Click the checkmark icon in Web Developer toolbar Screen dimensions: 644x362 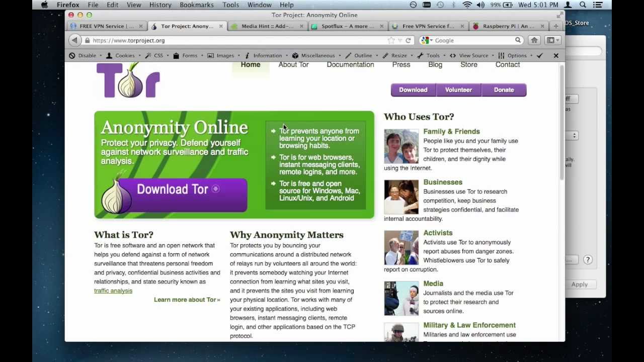(x=540, y=56)
